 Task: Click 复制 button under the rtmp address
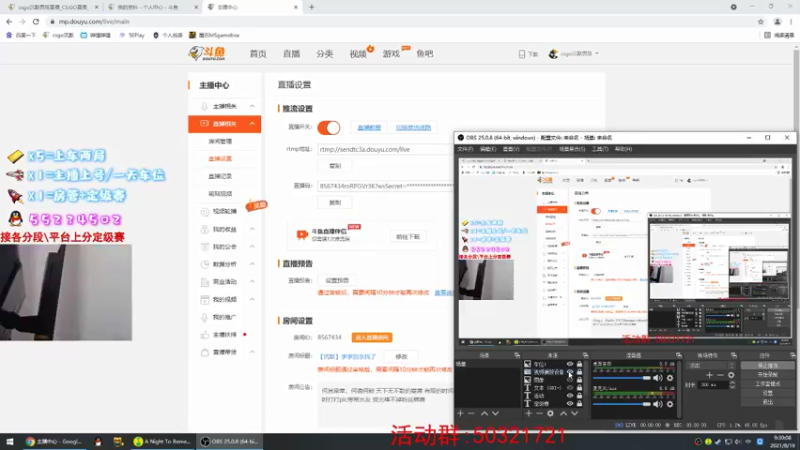(335, 166)
